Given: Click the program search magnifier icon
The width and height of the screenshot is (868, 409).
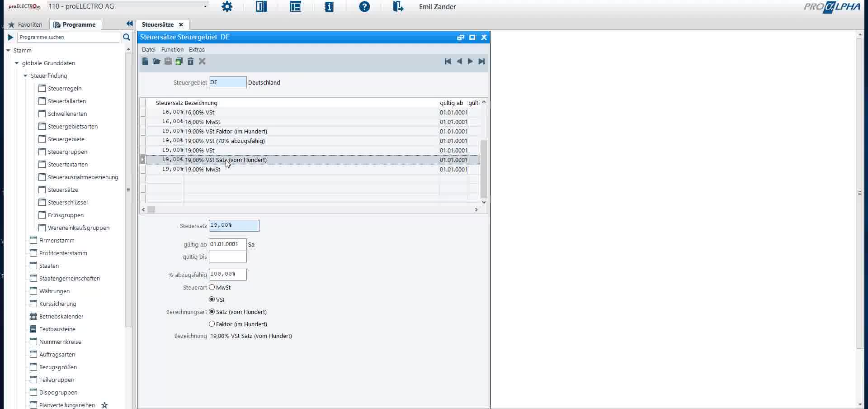Looking at the screenshot, I should click(127, 37).
